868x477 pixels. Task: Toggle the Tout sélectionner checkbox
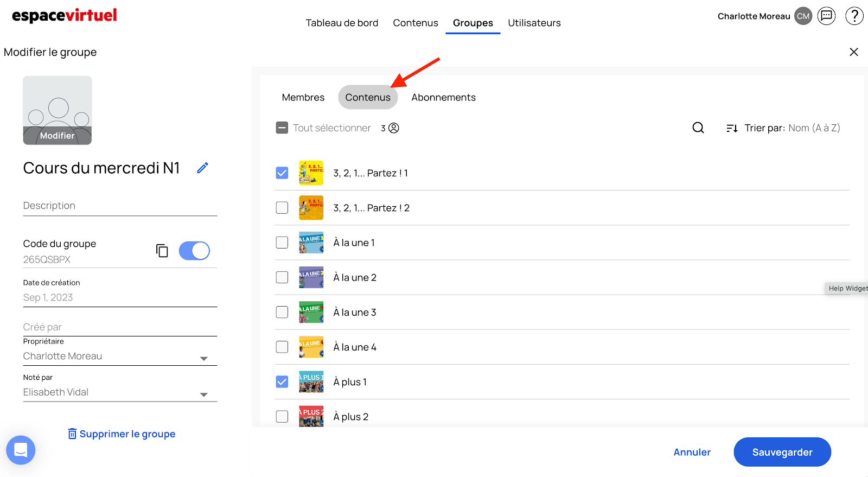click(x=282, y=128)
